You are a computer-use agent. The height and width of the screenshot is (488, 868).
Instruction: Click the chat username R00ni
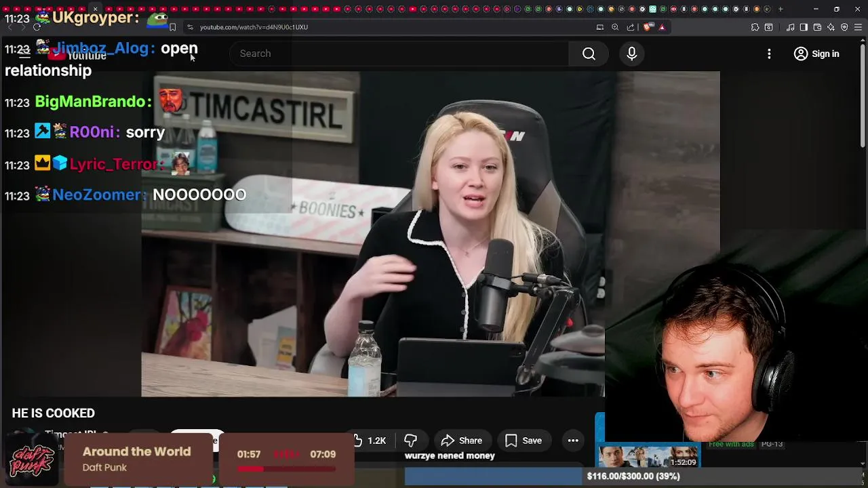92,133
